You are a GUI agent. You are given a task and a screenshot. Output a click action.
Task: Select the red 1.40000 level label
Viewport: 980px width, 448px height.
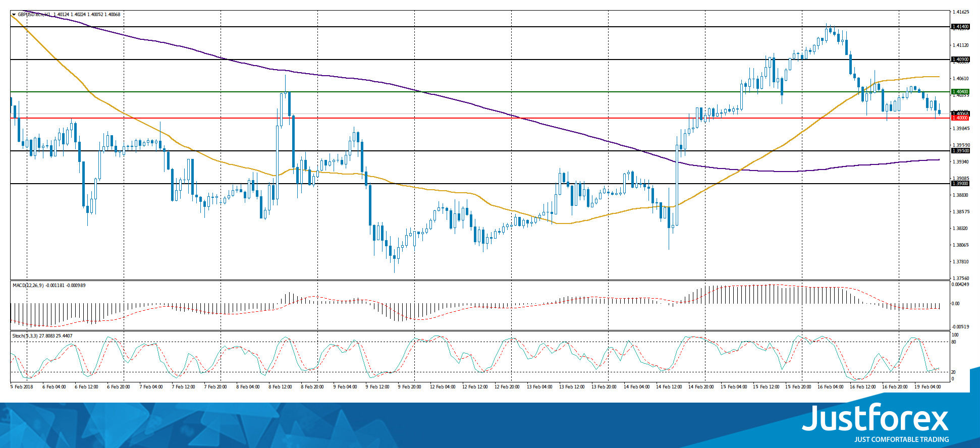[x=960, y=118]
